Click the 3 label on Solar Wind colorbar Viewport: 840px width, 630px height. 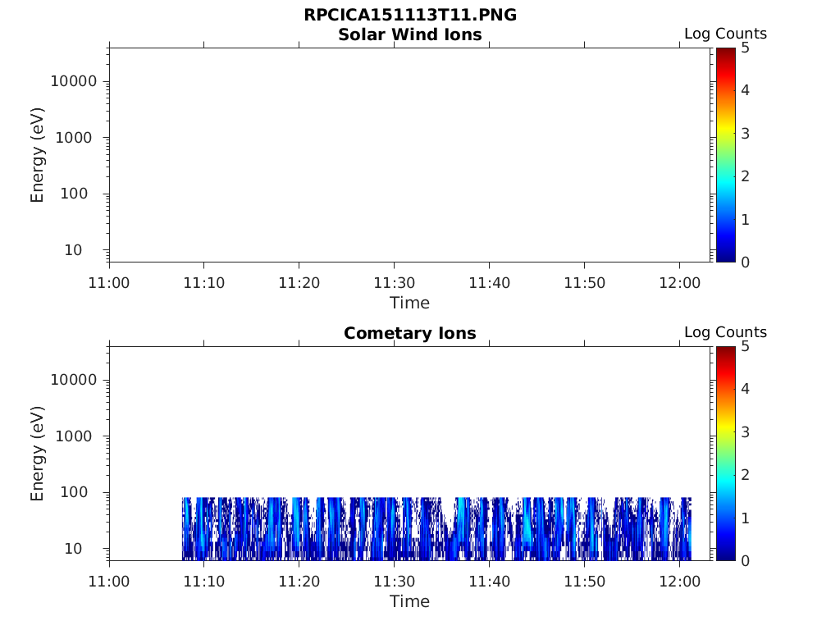click(x=745, y=134)
